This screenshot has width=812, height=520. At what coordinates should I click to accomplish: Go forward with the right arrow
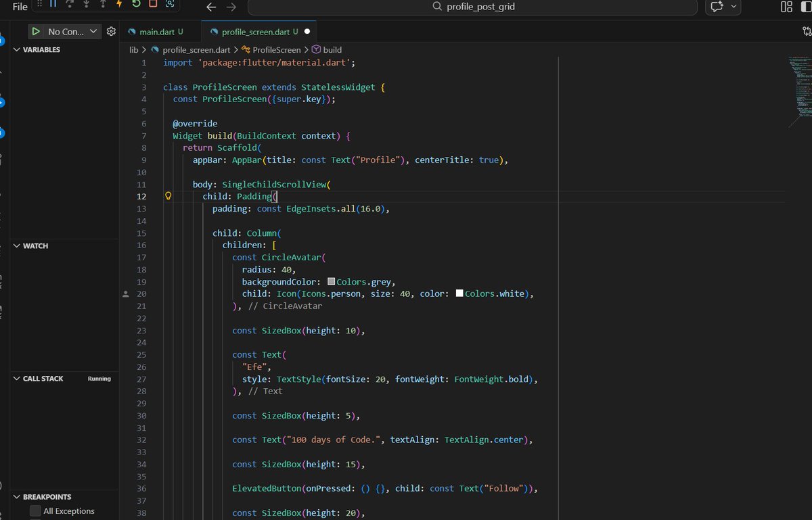(x=231, y=7)
